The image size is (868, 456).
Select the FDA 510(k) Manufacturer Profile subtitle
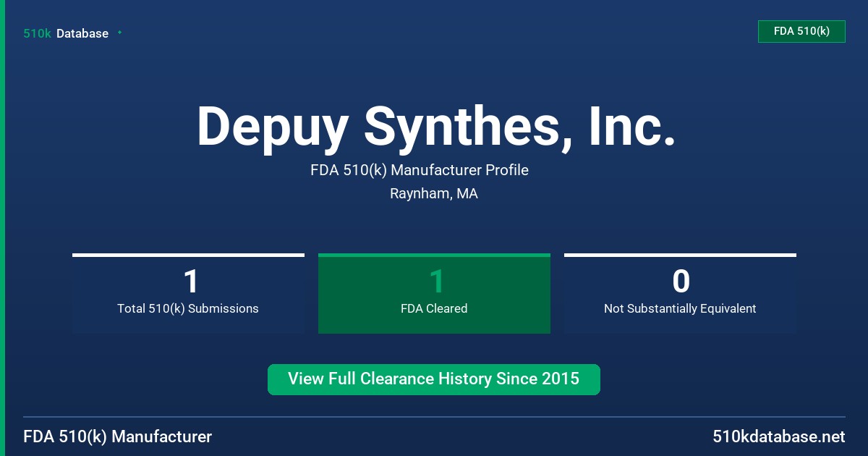420,170
